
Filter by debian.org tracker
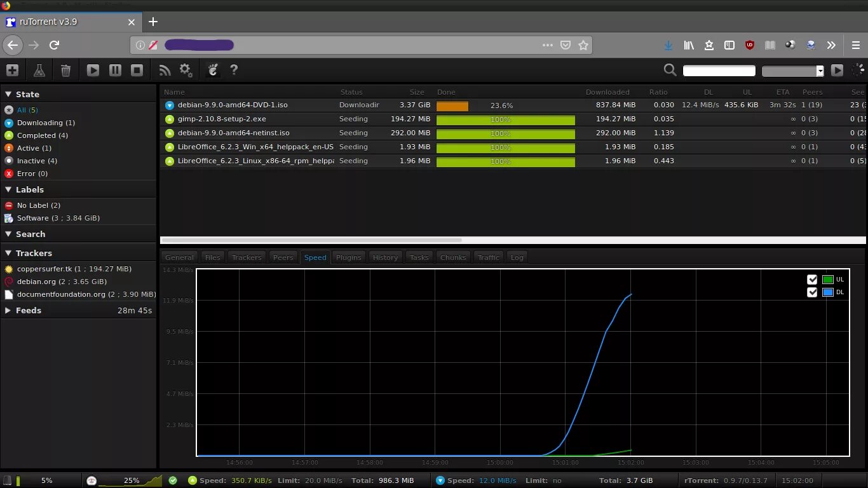78,281
